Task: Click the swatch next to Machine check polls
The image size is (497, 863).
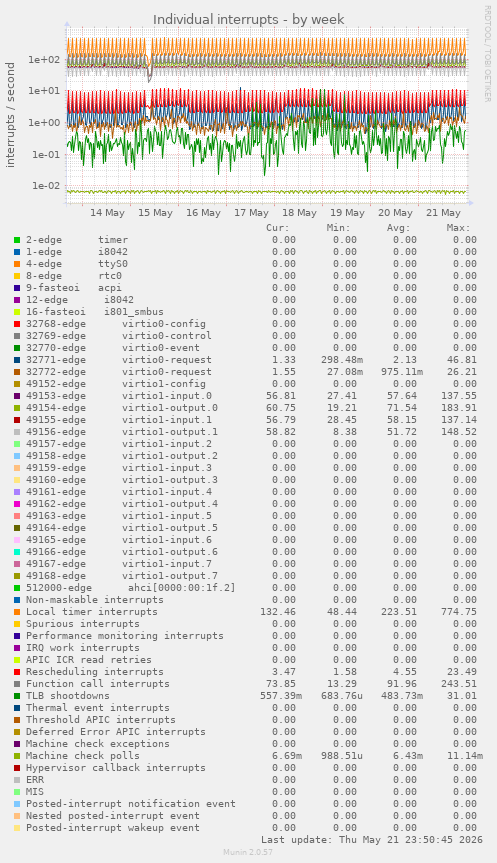Action: (17, 756)
